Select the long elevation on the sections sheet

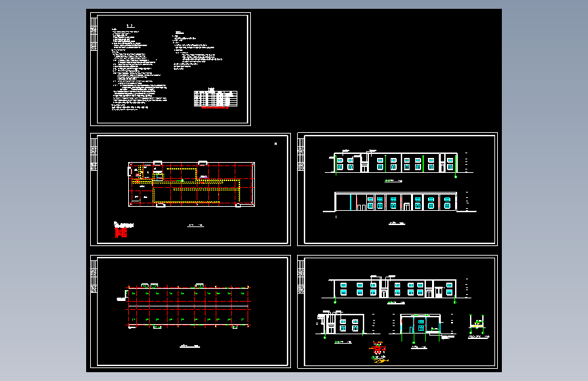[x=395, y=288]
